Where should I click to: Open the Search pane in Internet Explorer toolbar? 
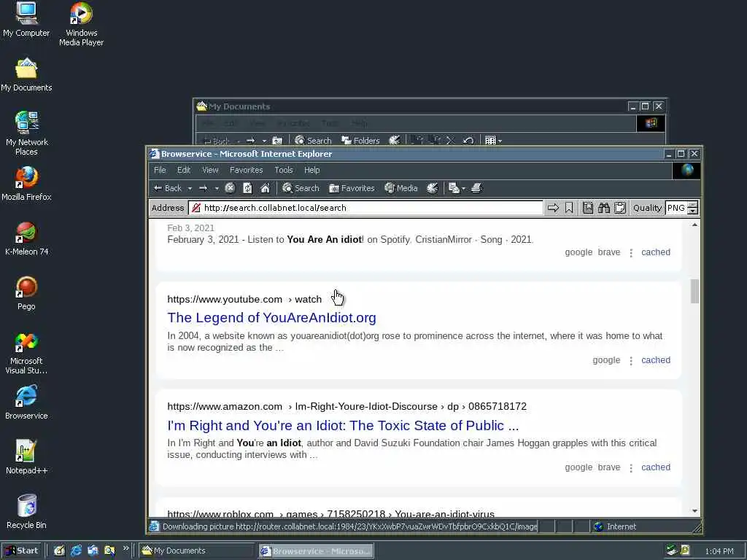301,188
